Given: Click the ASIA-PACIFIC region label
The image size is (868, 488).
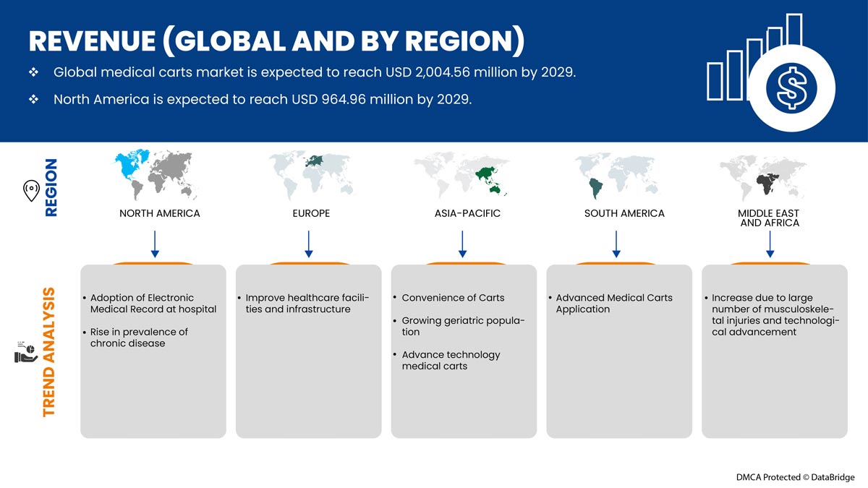Looking at the screenshot, I should tap(463, 213).
